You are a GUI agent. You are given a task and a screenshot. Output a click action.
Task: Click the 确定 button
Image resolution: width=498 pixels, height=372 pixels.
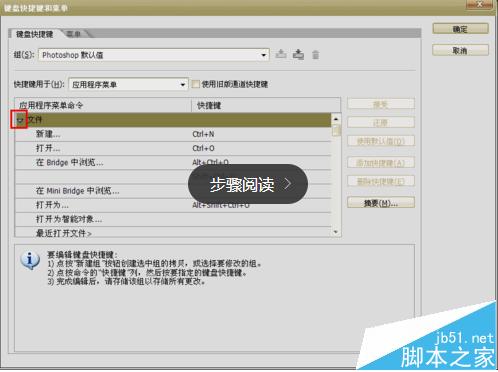(x=460, y=29)
